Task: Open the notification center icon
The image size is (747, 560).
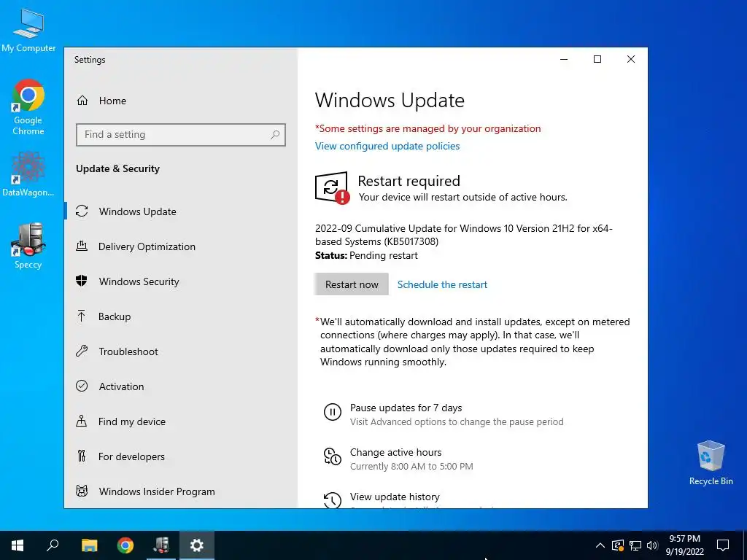Action: pos(723,545)
